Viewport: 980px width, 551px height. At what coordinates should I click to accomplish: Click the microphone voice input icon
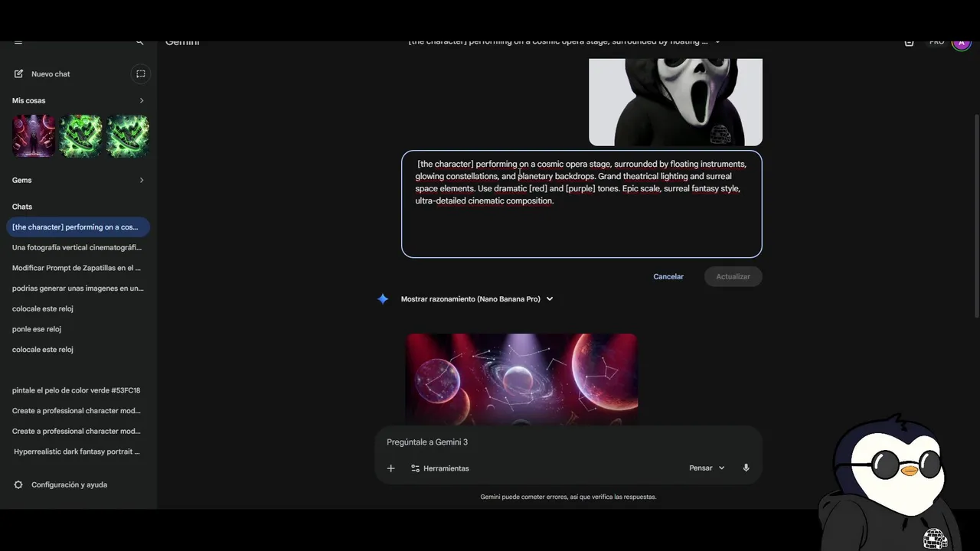tap(746, 468)
